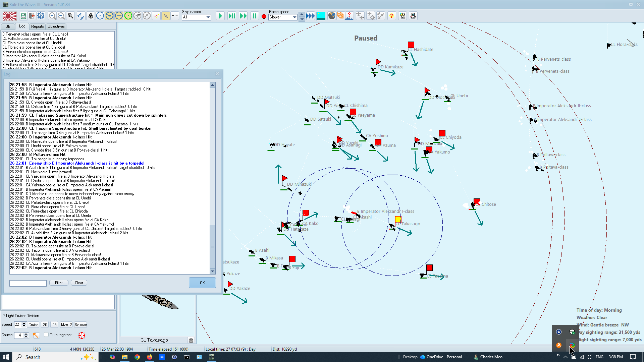Enable the Turn together checkbox
The height and width of the screenshot is (362, 644).
47,335
